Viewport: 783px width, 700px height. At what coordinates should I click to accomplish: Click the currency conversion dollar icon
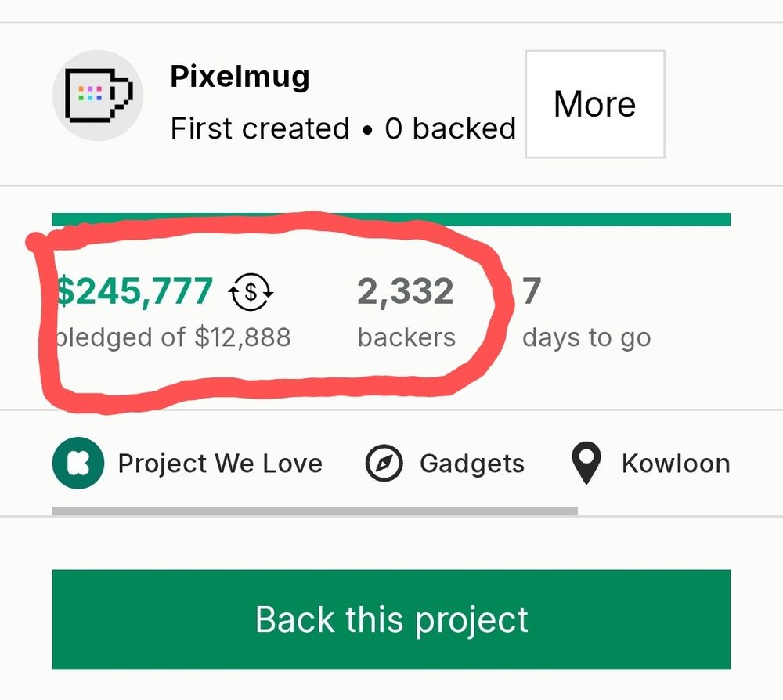pos(251,292)
